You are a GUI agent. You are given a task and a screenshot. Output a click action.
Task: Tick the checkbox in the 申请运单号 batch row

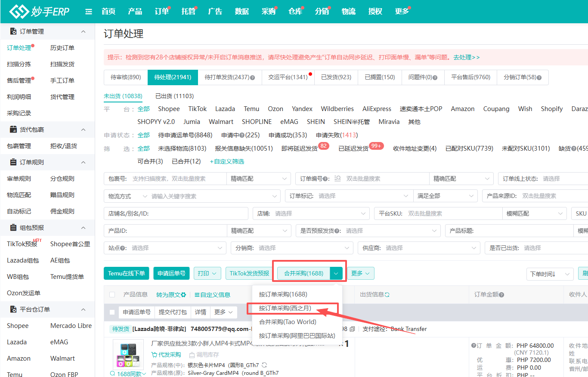[112, 312]
